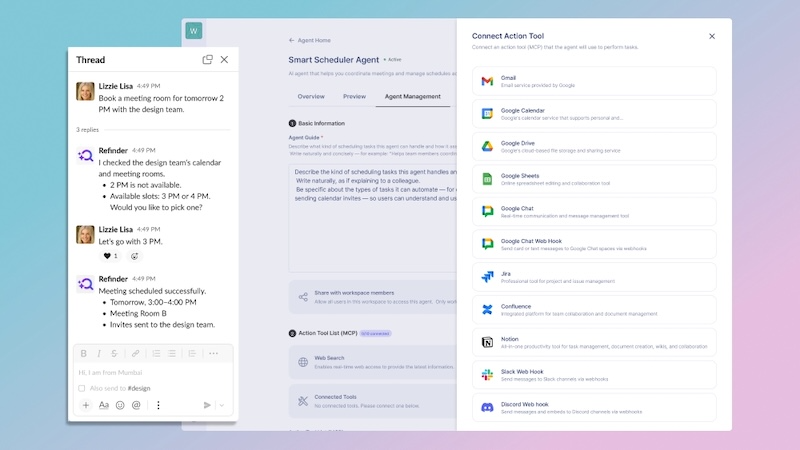Switch to the Preview tab
Image resolution: width=800 pixels, height=450 pixels.
click(354, 97)
